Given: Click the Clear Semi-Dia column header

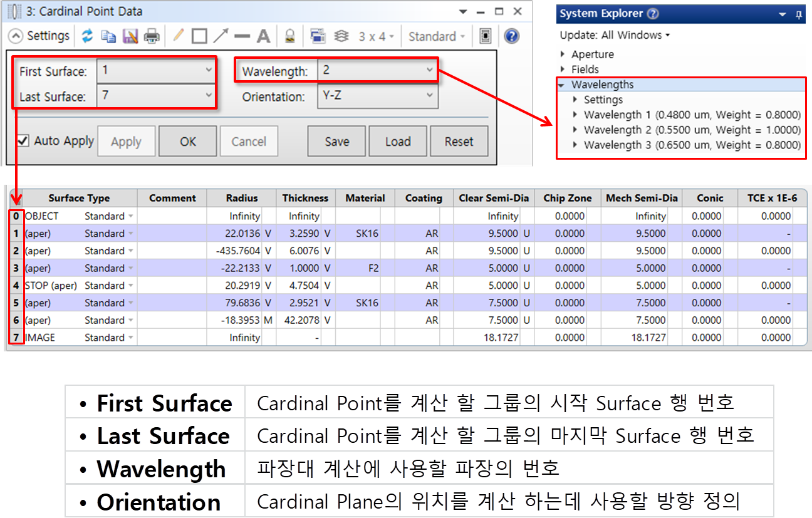Looking at the screenshot, I should click(494, 198).
